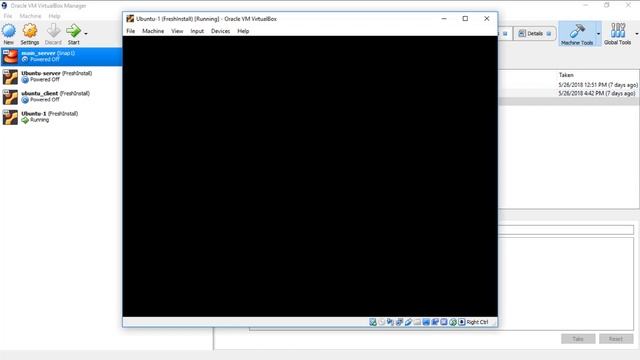This screenshot has width=640, height=360.
Task: Click the Discard arrow icon
Action: (53, 31)
